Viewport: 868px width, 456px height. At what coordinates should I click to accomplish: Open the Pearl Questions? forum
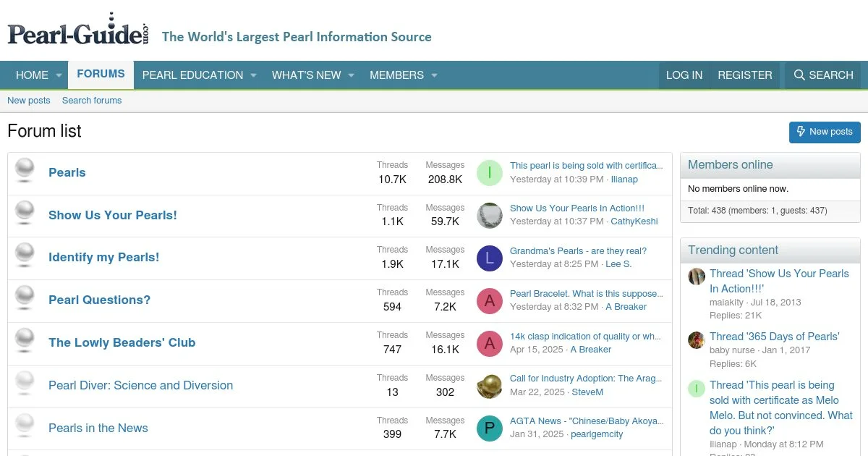100,300
